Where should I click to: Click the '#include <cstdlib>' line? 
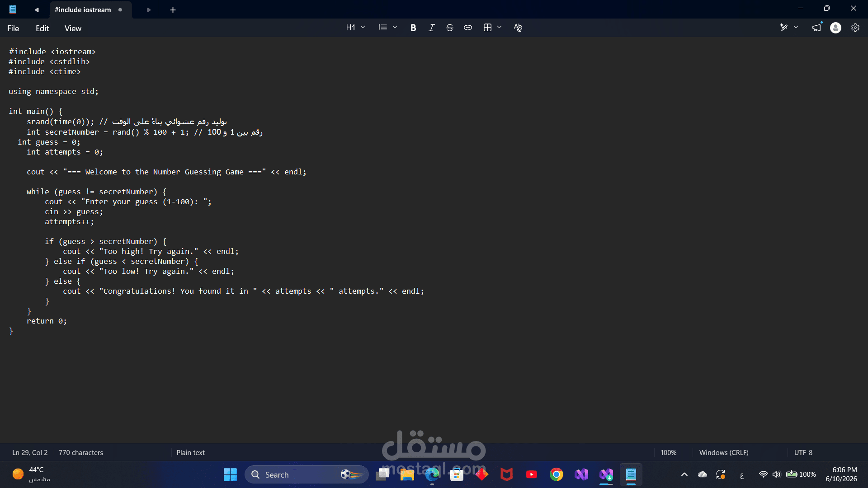49,62
